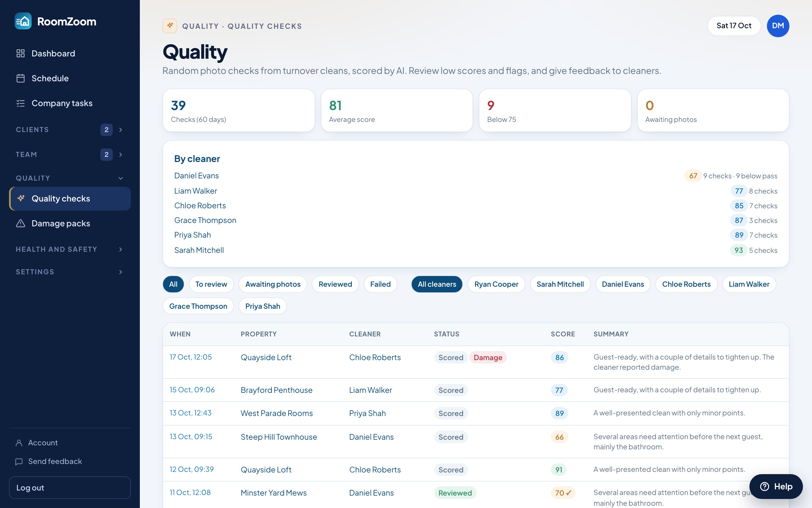Click the Account person icon
The height and width of the screenshot is (508, 812).
(x=19, y=443)
